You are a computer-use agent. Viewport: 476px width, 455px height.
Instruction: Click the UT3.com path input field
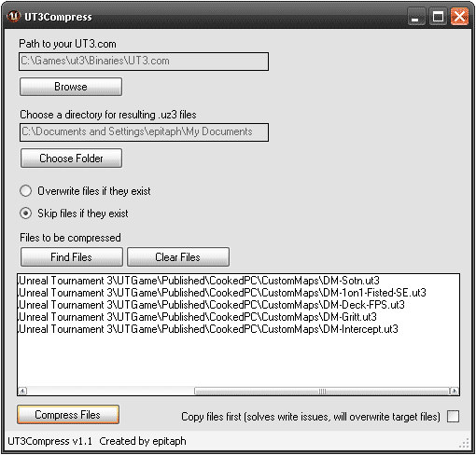coord(144,62)
